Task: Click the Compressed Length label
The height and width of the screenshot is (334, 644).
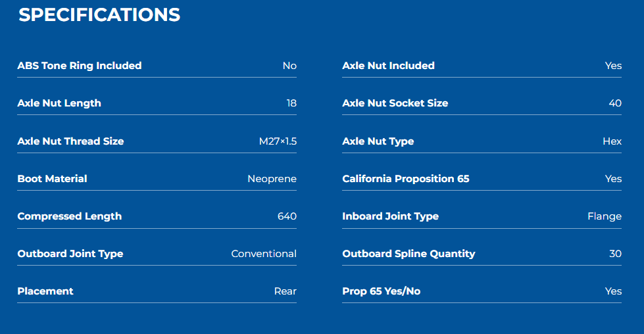Action: click(x=70, y=216)
